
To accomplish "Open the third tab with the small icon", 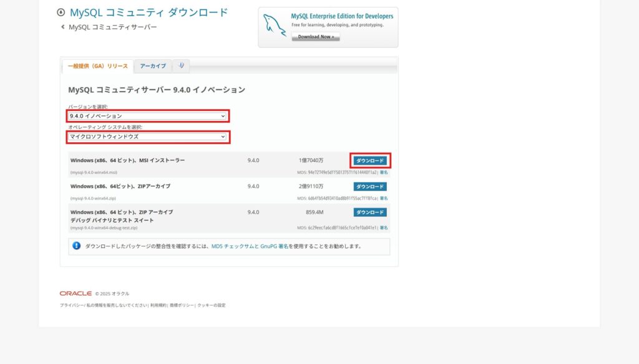I will (x=181, y=65).
